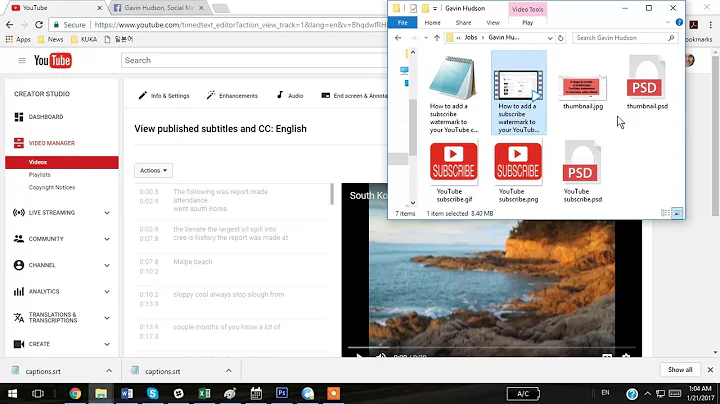Screen dimensions: 720x404
Task: Open Play tab under Video Tools
Action: (x=528, y=22)
